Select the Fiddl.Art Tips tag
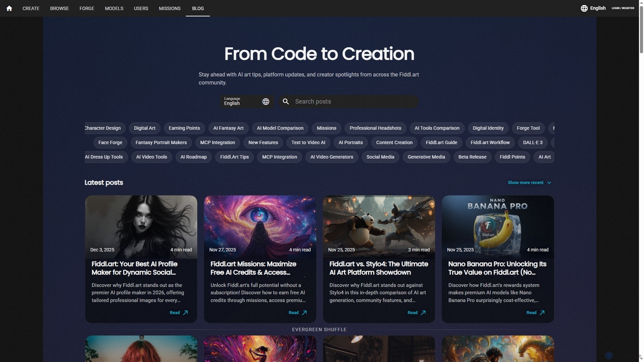Image resolution: width=644 pixels, height=362 pixels. click(x=234, y=157)
